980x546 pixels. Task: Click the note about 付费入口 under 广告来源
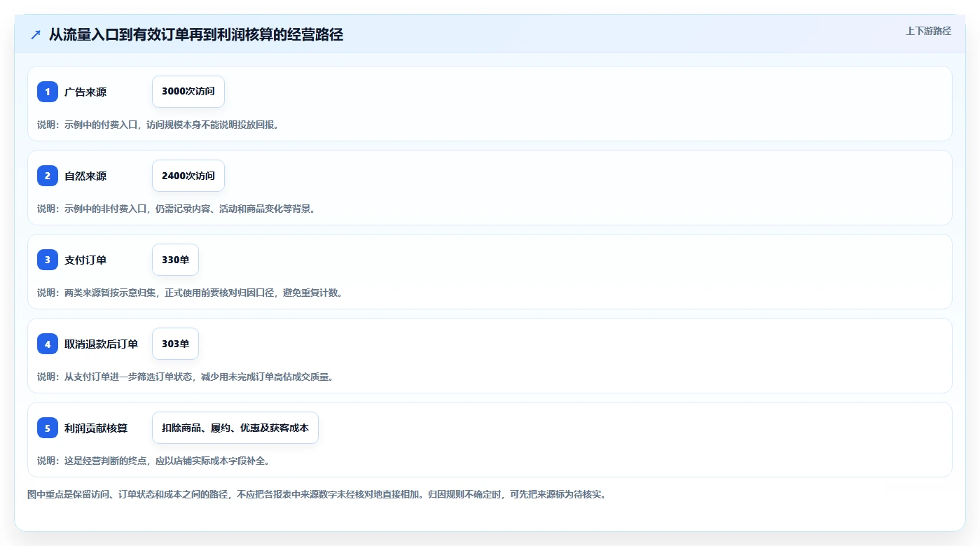coord(158,125)
